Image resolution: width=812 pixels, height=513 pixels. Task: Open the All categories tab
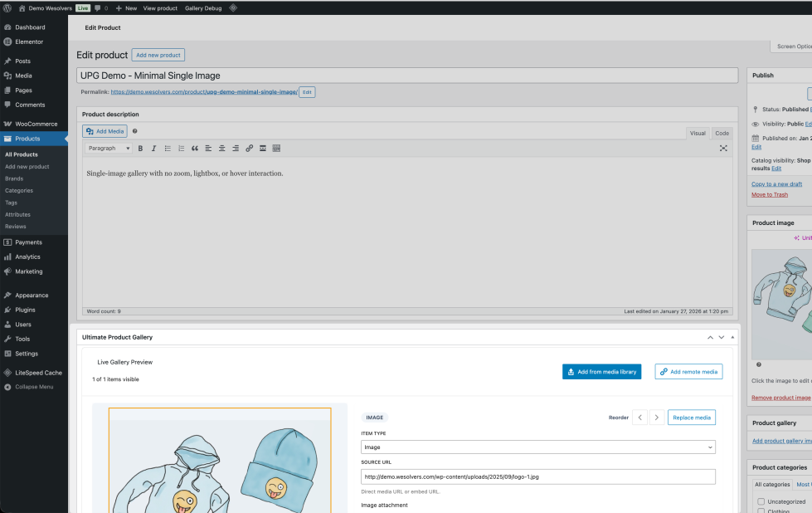771,484
